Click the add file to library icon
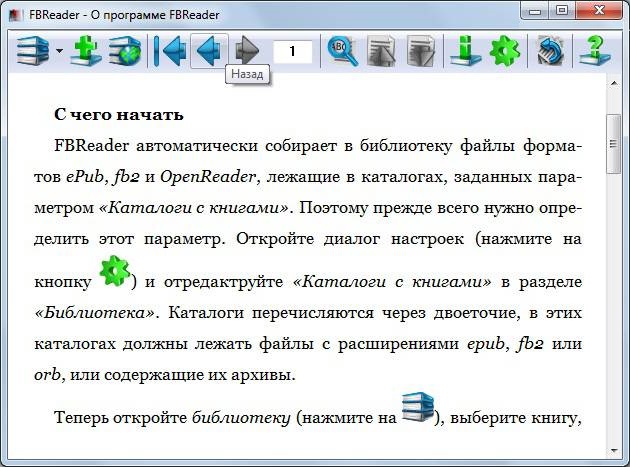This screenshot has width=630, height=467. [x=86, y=51]
